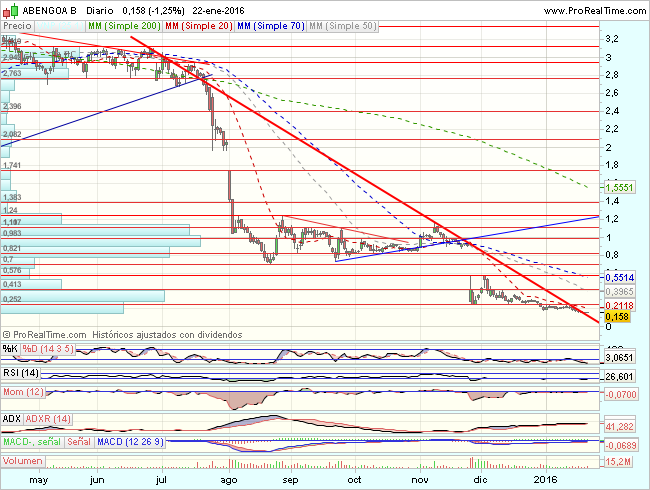Select the MACD-, señal label
This screenshot has height=490, width=650.
click(x=32, y=442)
